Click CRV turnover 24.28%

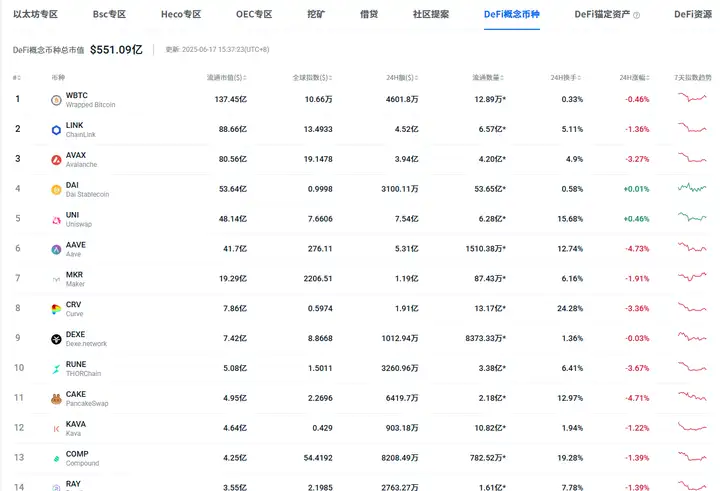(x=570, y=308)
